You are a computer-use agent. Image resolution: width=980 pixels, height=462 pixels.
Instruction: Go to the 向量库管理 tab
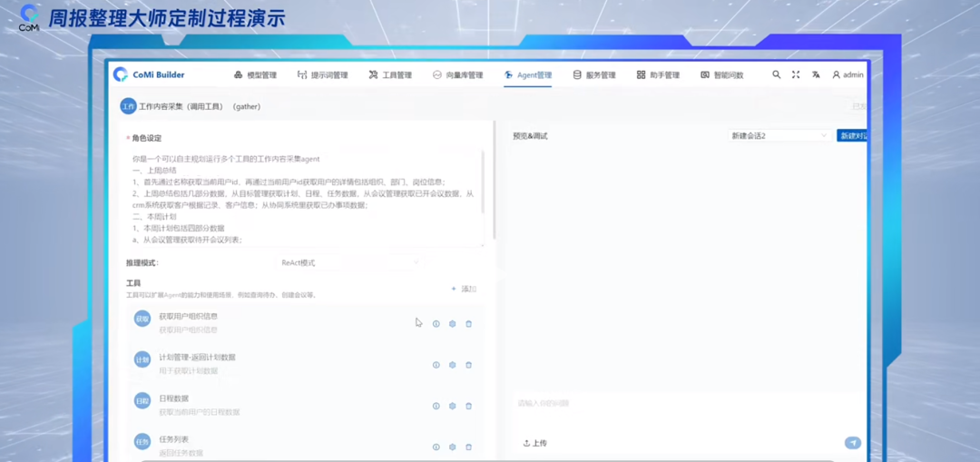pos(457,75)
